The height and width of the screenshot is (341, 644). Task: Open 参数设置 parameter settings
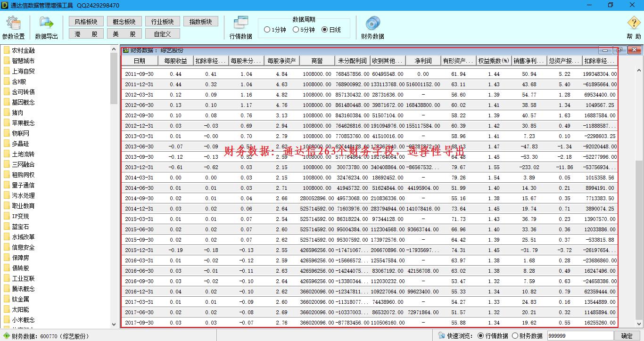pyautogui.click(x=14, y=26)
